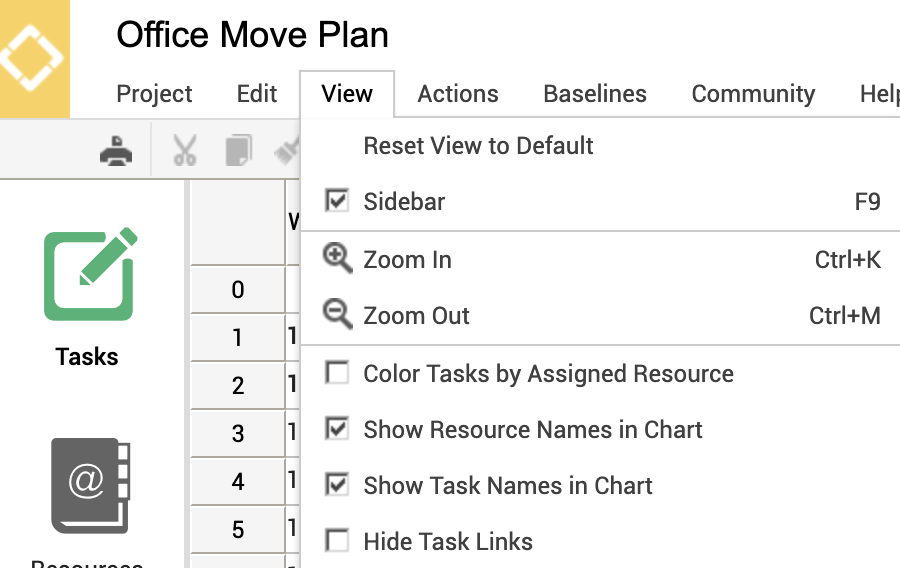
Task: Uncheck the Sidebar checkbox
Action: coord(338,201)
